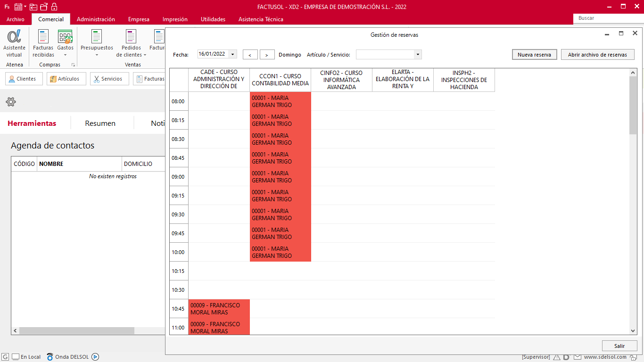Screen dimensions: 644x362
Task: Click the calendar icon in the title bar
Action: point(18,7)
